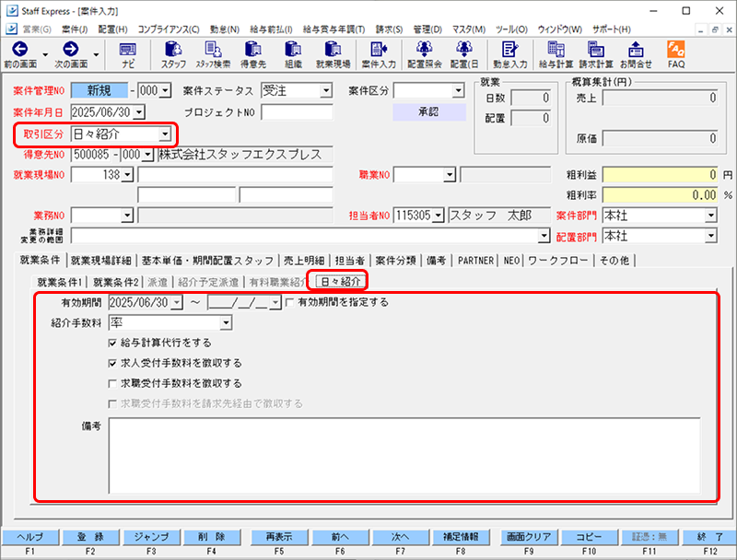Switch to the 基本単価・期間配置スタッフ tab
The image size is (737, 560).
coord(207,261)
